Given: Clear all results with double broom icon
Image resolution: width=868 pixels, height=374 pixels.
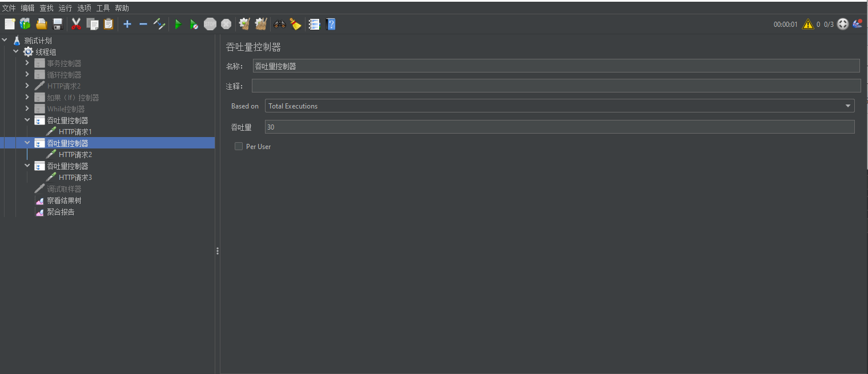Looking at the screenshot, I should 261,24.
